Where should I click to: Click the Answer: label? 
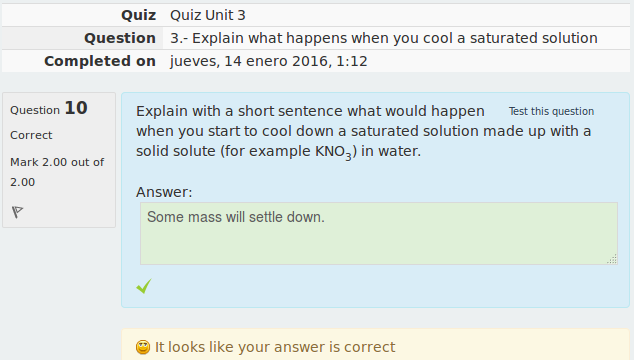coord(164,192)
